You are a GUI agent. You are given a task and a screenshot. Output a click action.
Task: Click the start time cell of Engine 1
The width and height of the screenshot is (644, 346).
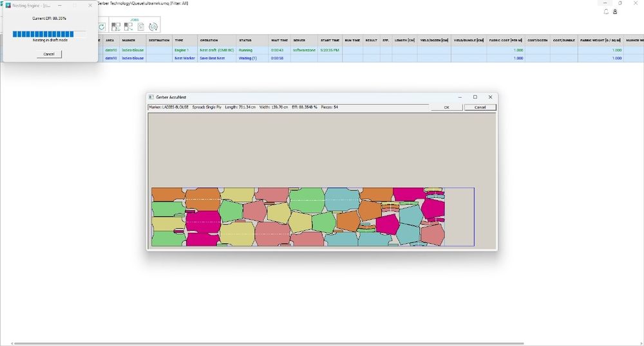click(330, 50)
